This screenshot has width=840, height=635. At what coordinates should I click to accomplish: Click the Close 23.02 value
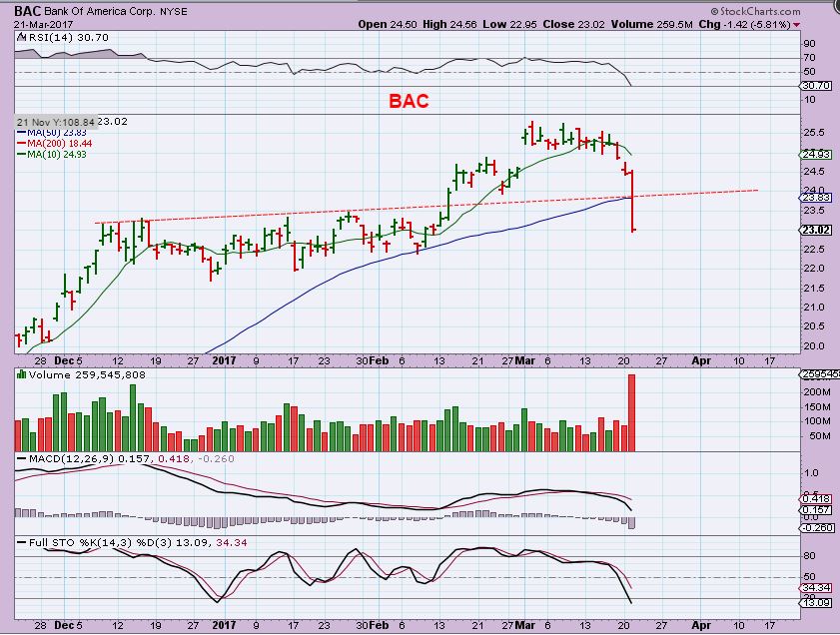[x=573, y=25]
